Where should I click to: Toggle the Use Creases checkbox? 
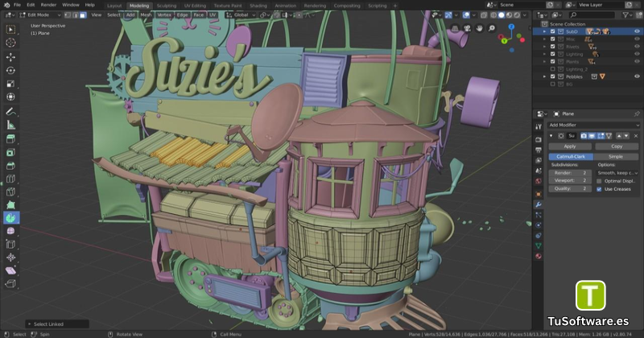click(x=599, y=189)
